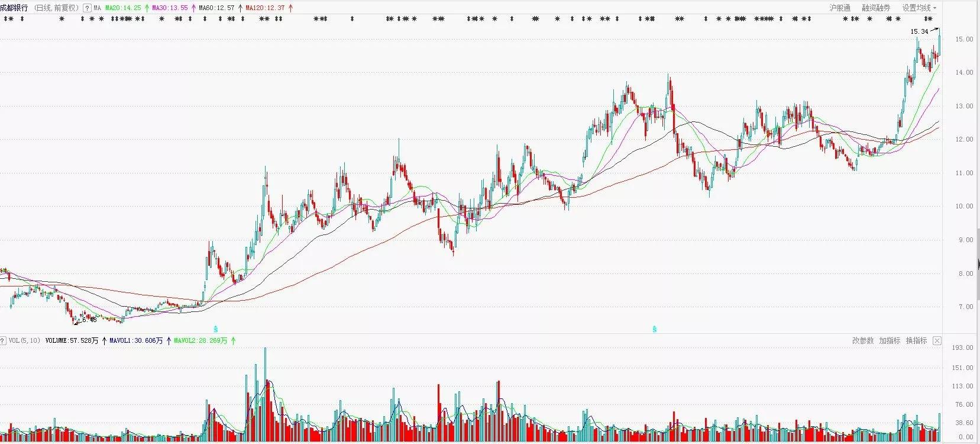Click the 10.00 price axis label
This screenshot has height=444, width=980.
(x=964, y=207)
